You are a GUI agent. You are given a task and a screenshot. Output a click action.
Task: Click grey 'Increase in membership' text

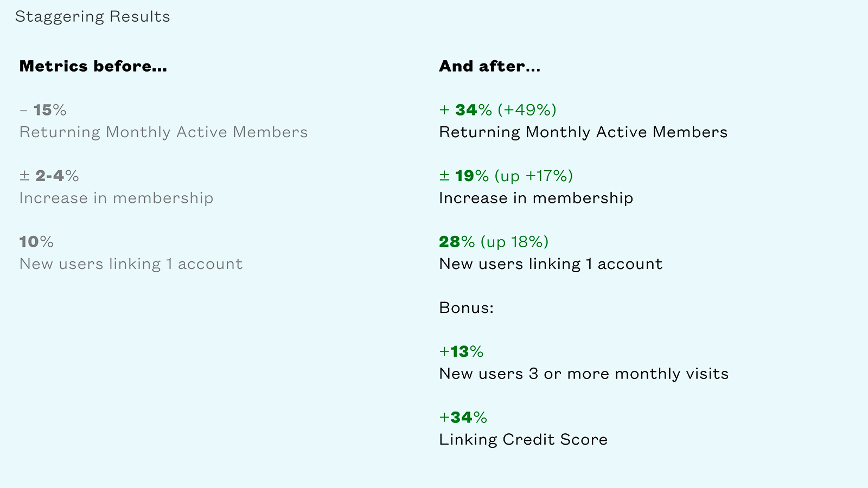pos(117,198)
